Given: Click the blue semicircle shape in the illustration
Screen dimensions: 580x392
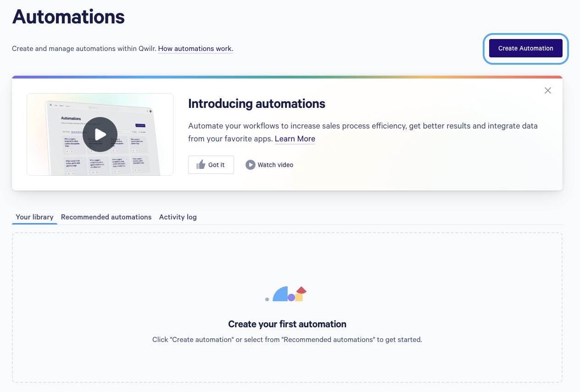Looking at the screenshot, I should tap(280, 294).
